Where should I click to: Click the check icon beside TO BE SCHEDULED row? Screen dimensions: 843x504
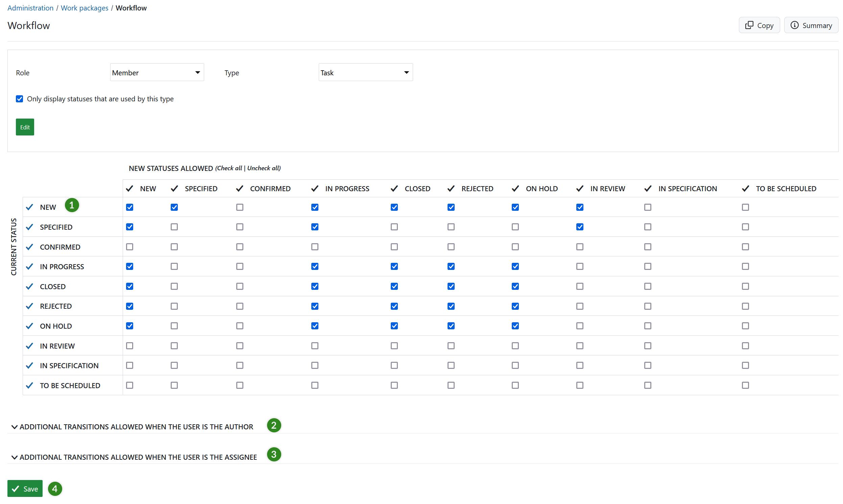(x=29, y=385)
